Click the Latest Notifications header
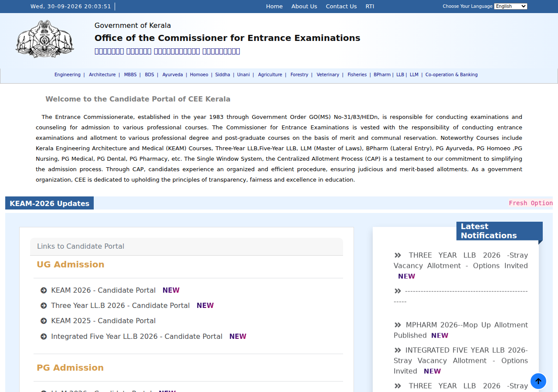This screenshot has width=558, height=392. pyautogui.click(x=500, y=231)
